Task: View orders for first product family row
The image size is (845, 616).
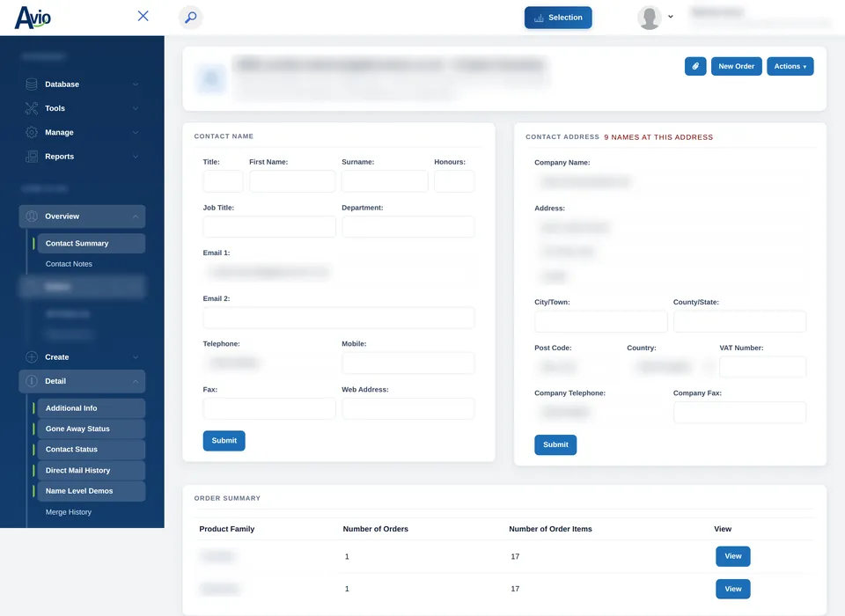Action: coord(733,556)
